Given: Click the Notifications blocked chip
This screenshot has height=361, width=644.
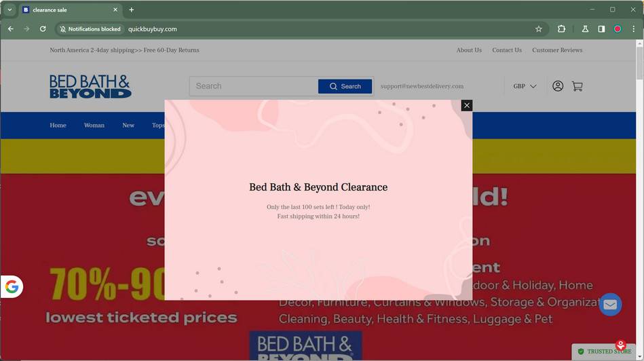Looking at the screenshot, I should click(x=90, y=29).
